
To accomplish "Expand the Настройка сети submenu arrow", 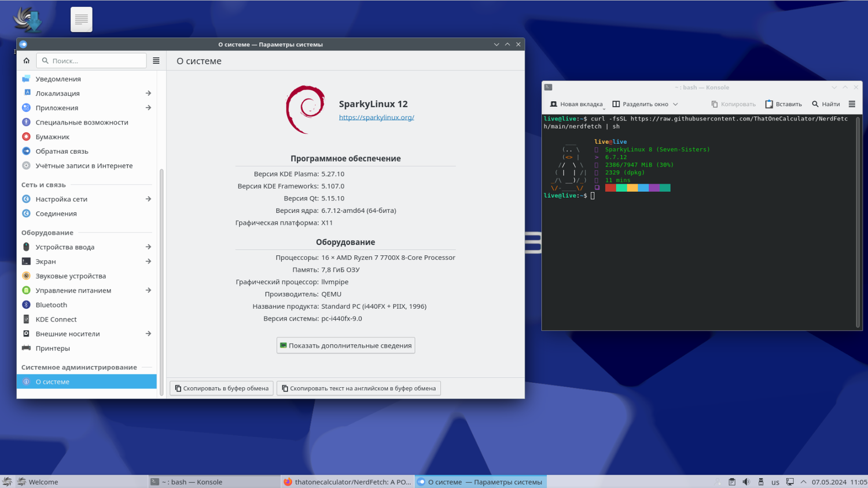I will [x=148, y=199].
